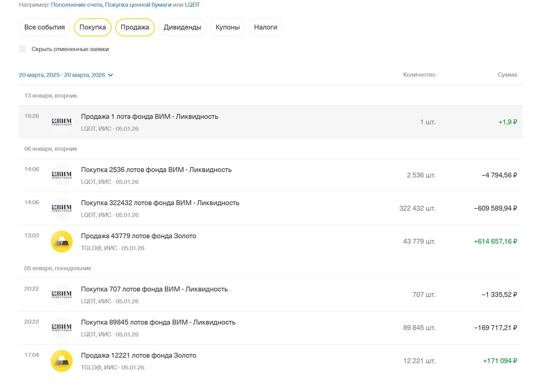The height and width of the screenshot is (392, 546).
Task: Open Покупка 89845 лотов фонда ВИМ - Ликвидность
Action: (x=271, y=328)
